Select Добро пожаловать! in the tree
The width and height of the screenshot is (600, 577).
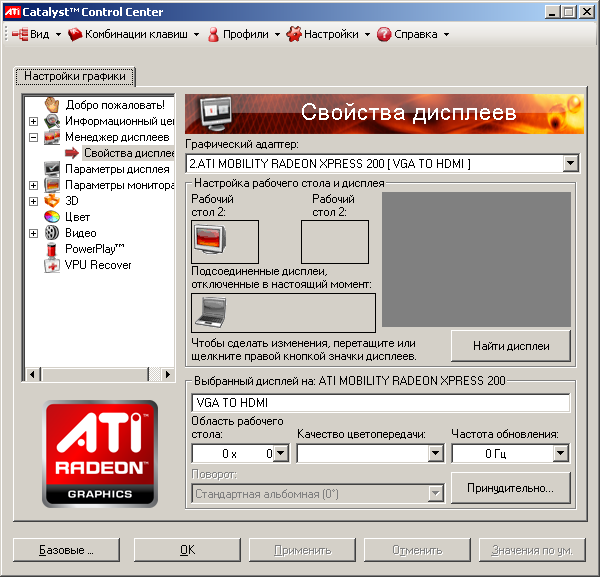point(115,105)
